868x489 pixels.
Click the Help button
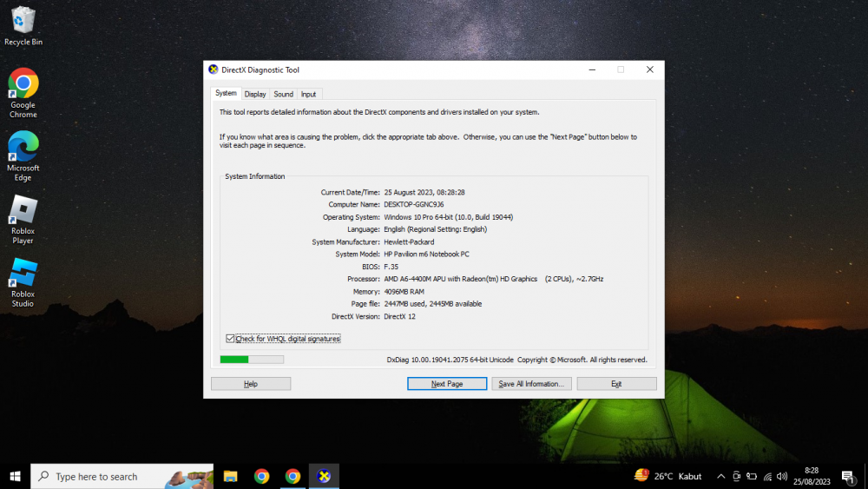point(251,384)
